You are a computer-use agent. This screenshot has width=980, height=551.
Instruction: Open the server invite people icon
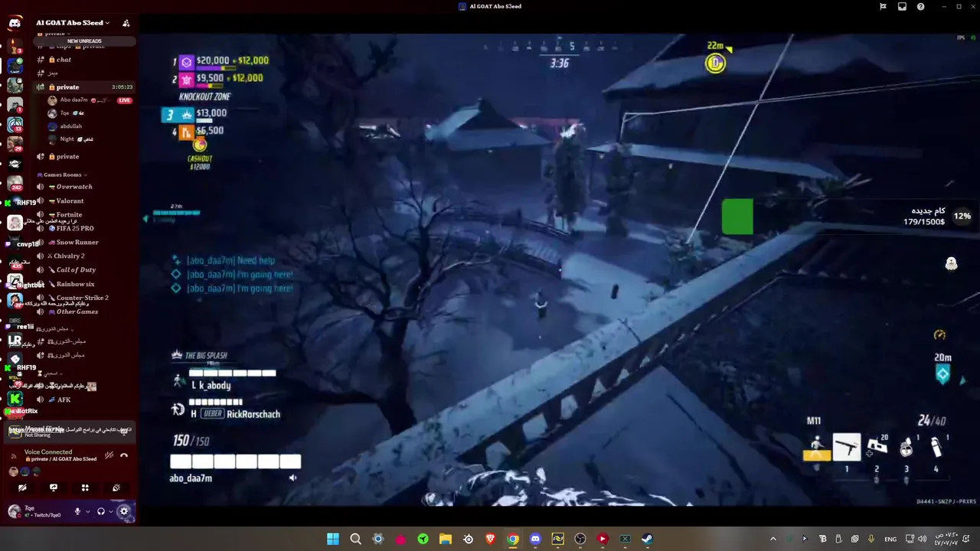click(126, 23)
